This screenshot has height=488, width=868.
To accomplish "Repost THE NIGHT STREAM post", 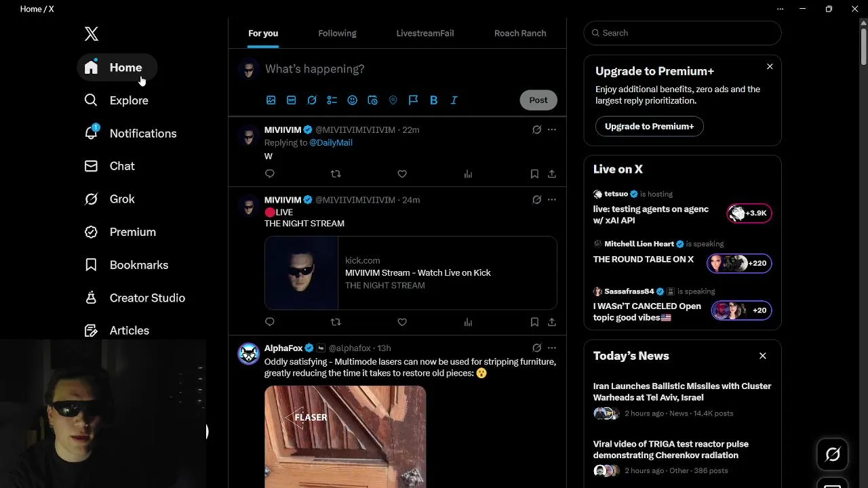I will click(336, 322).
